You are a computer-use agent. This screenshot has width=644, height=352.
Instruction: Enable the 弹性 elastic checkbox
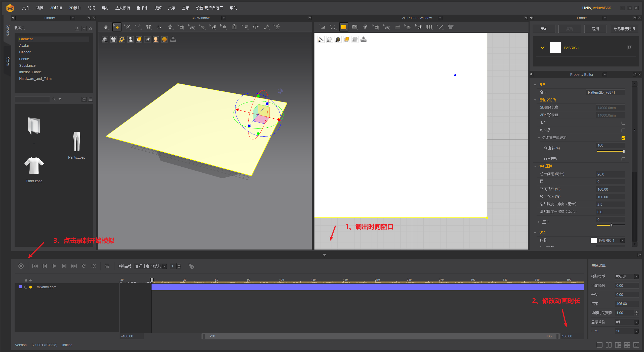coord(623,123)
